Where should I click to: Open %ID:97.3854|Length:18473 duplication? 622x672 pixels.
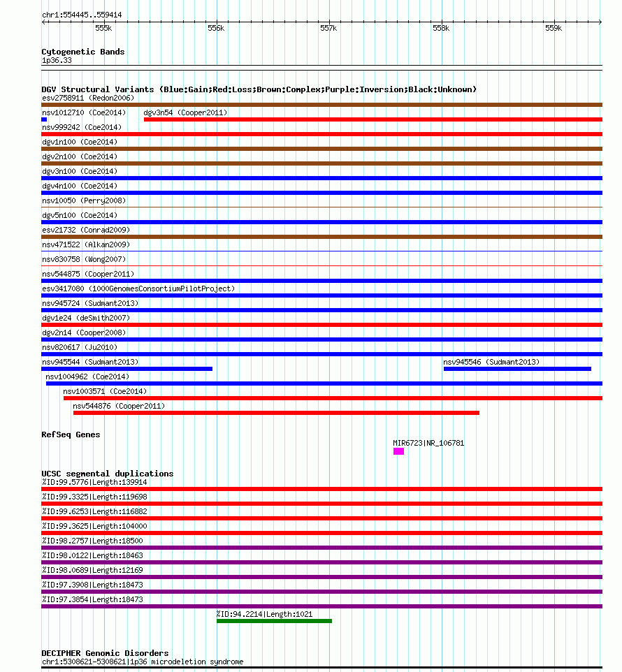coord(92,599)
